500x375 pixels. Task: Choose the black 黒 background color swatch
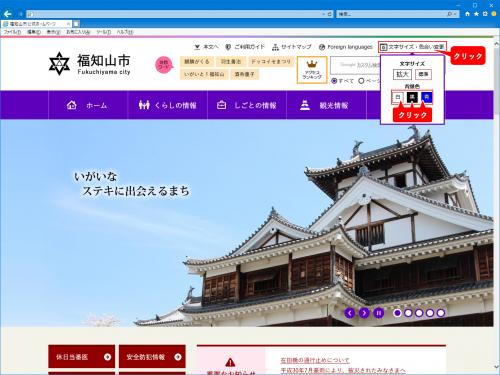click(412, 97)
